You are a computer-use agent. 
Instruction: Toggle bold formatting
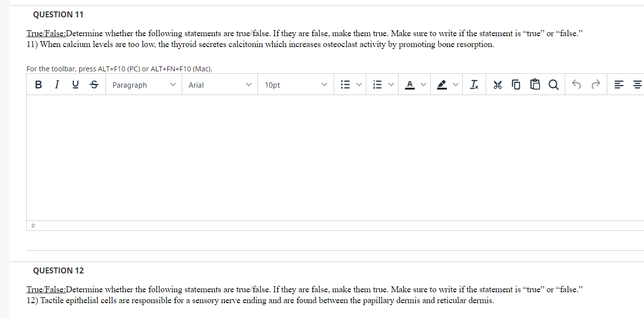coord(39,85)
